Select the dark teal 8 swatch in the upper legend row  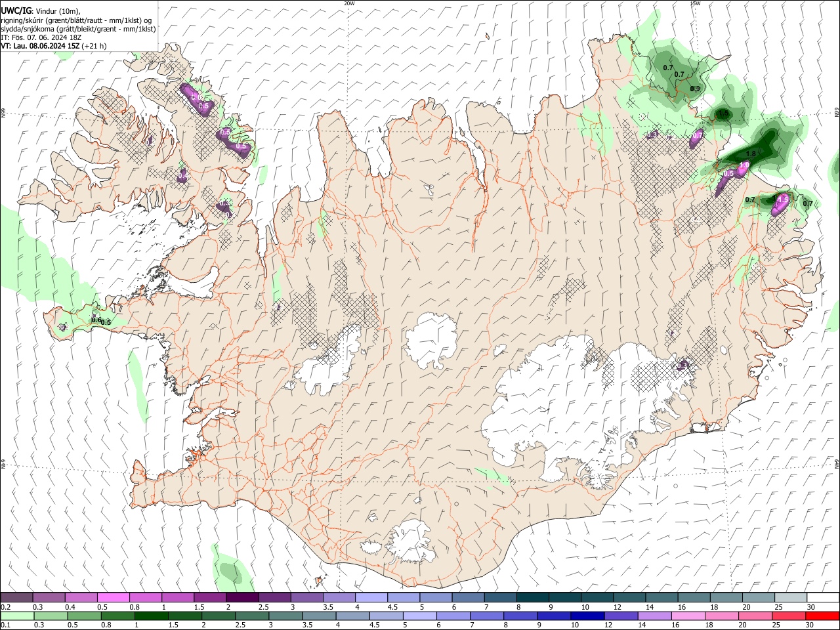pos(532,598)
